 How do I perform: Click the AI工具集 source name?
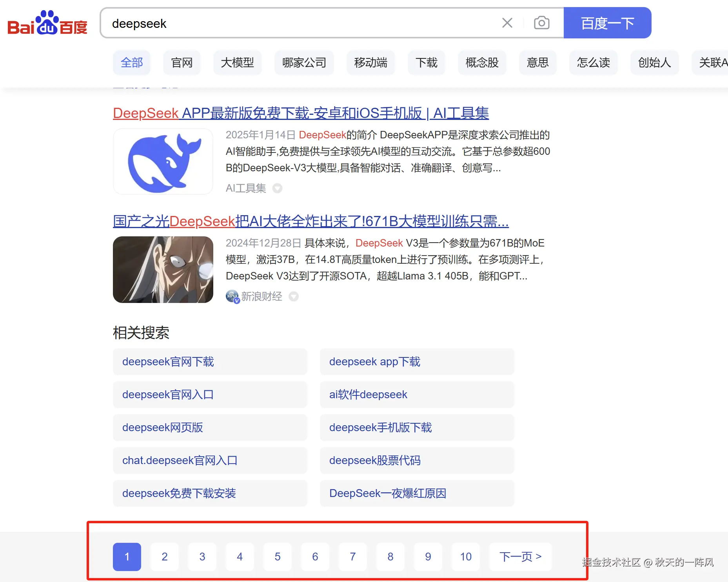[x=246, y=188]
